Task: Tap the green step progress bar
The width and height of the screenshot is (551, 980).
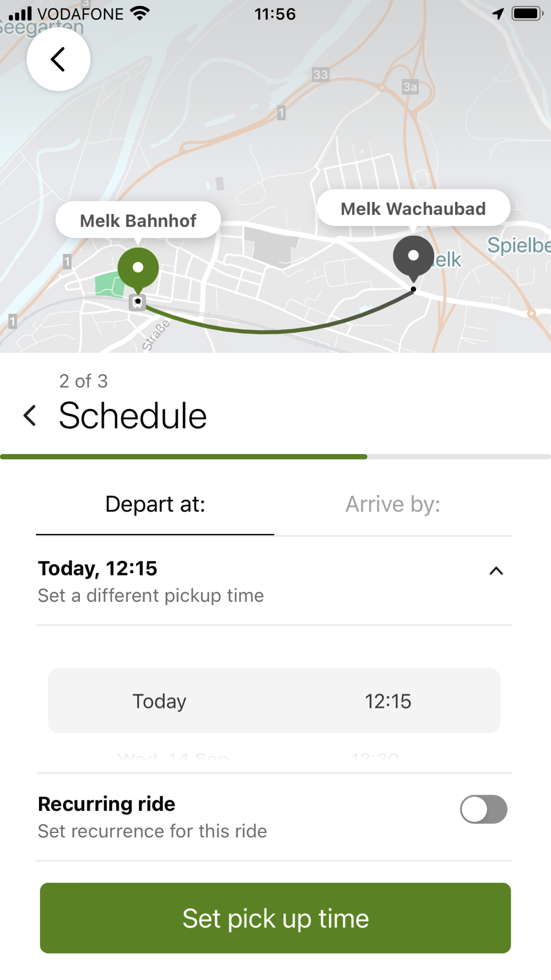Action: coord(183,456)
